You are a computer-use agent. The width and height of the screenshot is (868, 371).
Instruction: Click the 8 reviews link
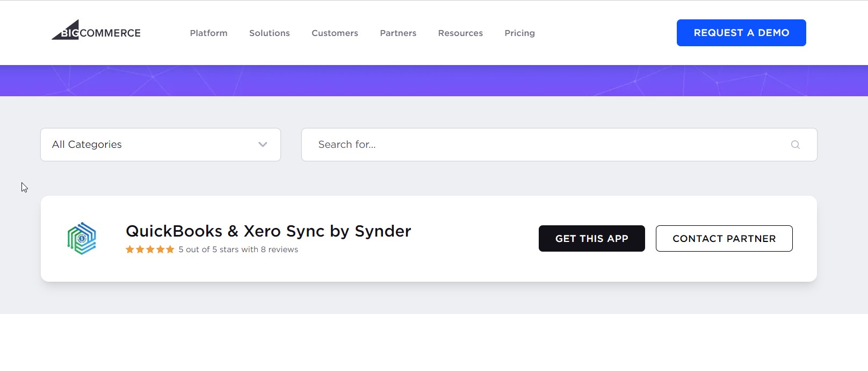[x=280, y=249]
